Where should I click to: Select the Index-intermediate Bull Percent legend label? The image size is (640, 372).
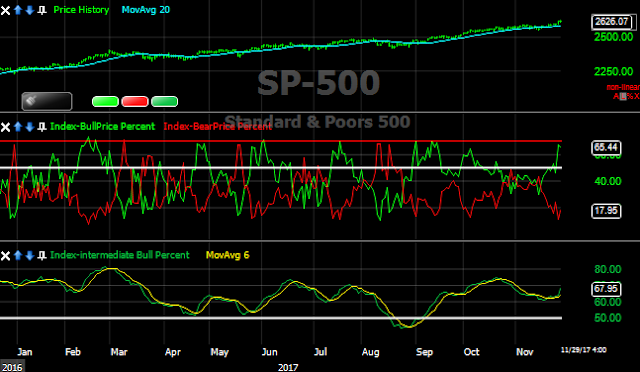pos(120,255)
